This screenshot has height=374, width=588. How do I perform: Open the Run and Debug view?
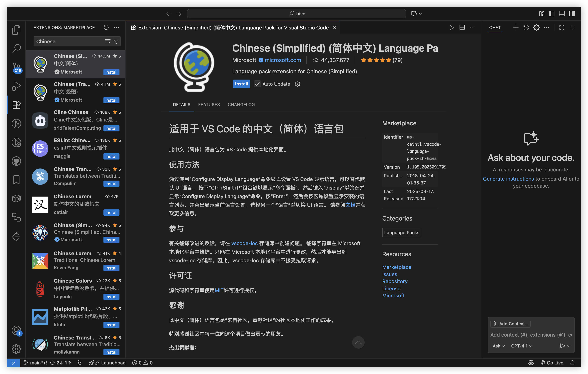click(16, 86)
